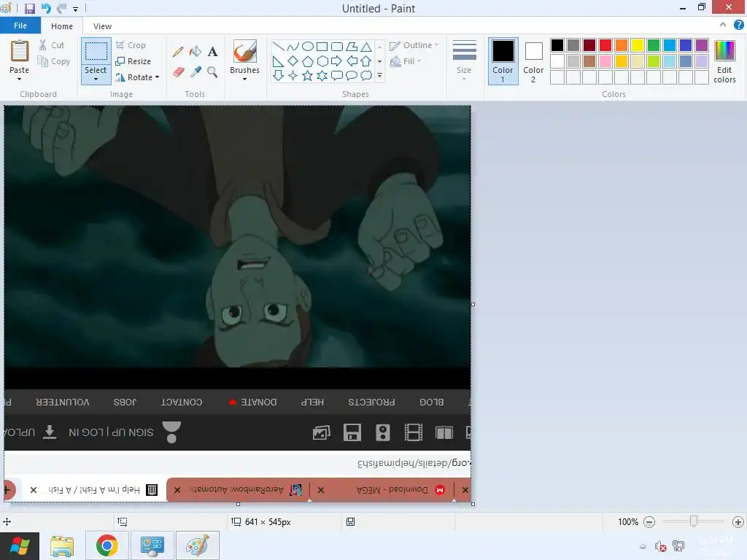
Task: Undo the last action in title bar
Action: pyautogui.click(x=46, y=9)
